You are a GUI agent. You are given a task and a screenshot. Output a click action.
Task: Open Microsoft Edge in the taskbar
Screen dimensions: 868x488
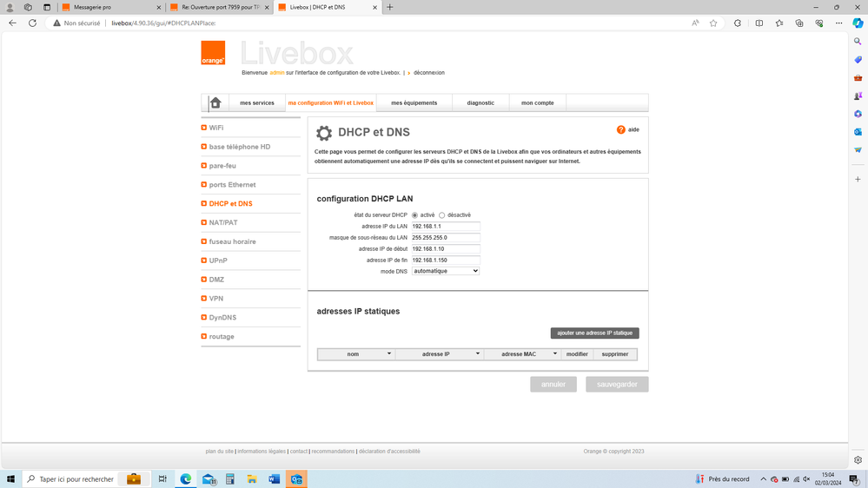[x=186, y=478]
